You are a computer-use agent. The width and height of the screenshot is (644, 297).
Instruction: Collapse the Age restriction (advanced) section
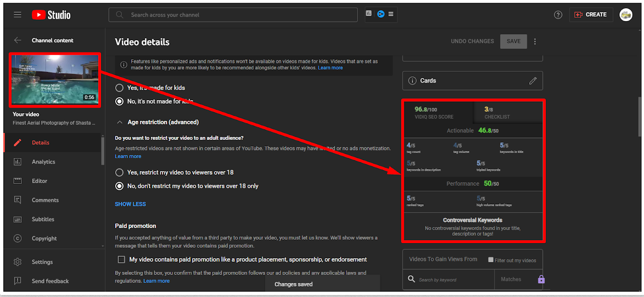(x=120, y=122)
